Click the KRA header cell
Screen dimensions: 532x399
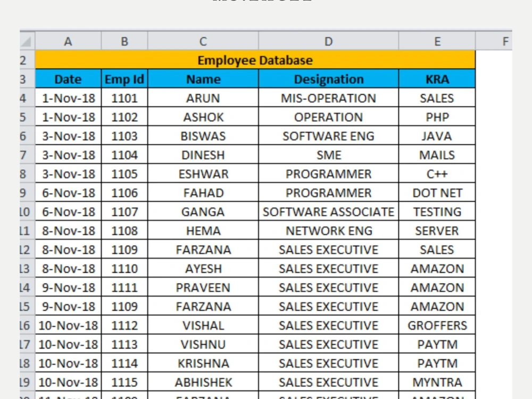pyautogui.click(x=437, y=79)
